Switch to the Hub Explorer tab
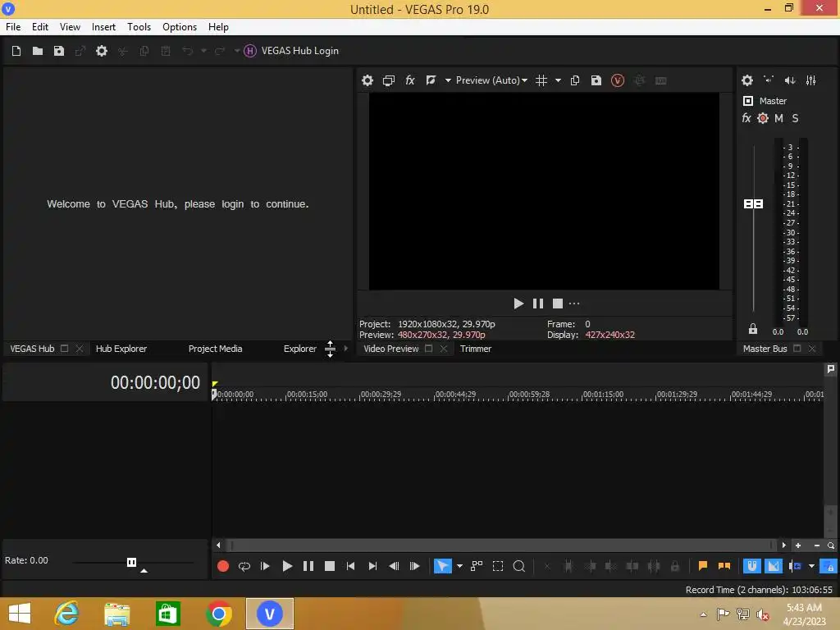840x630 pixels. coord(121,349)
